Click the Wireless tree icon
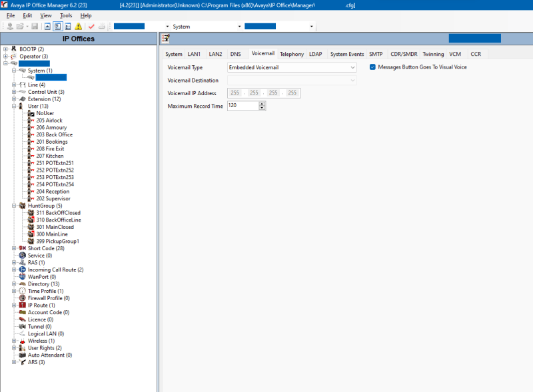This screenshot has height=392, width=533. pos(23,341)
